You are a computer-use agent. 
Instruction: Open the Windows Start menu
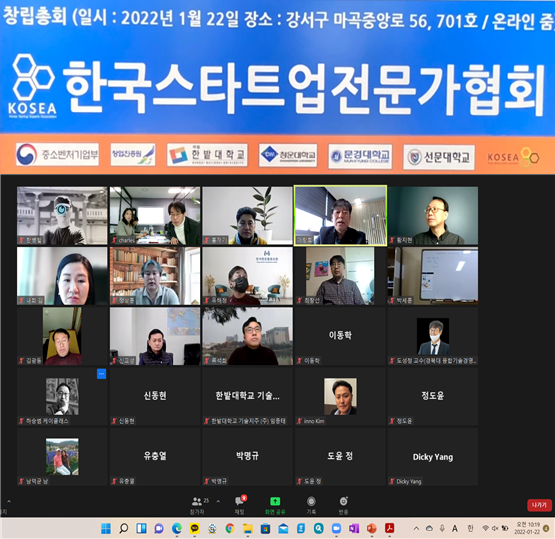coord(105,529)
